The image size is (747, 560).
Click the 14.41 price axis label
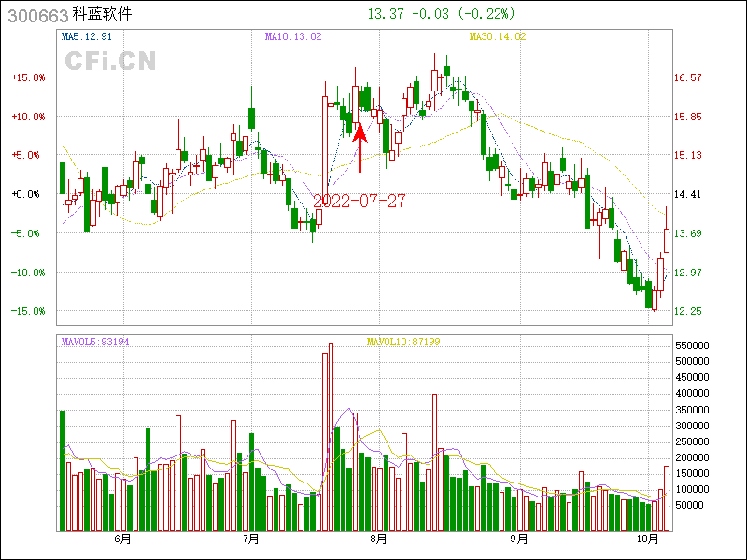click(x=687, y=195)
